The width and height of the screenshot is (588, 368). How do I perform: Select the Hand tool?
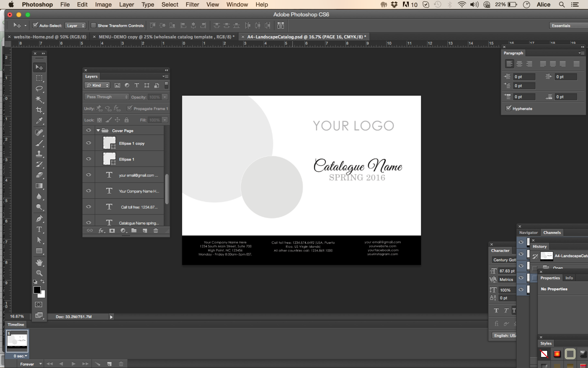point(39,262)
